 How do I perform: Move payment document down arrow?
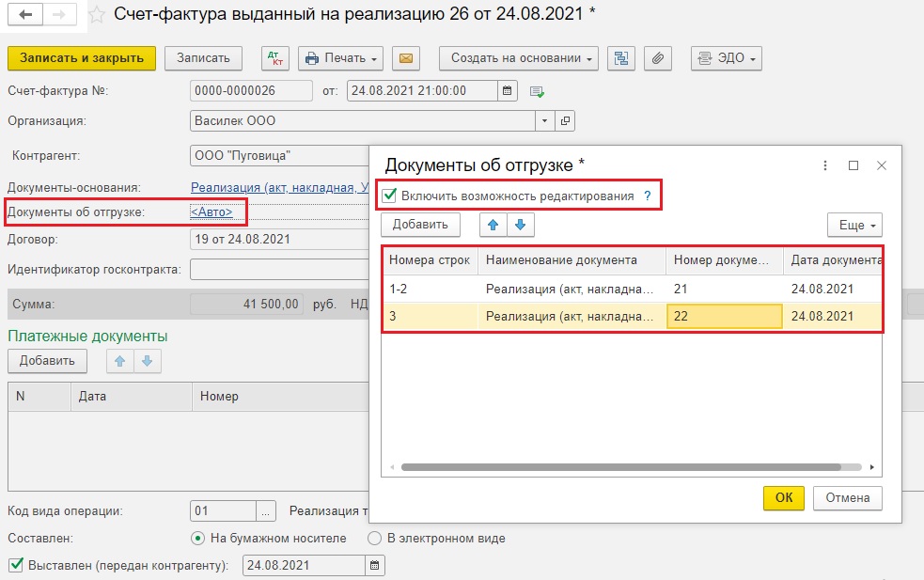click(x=148, y=361)
